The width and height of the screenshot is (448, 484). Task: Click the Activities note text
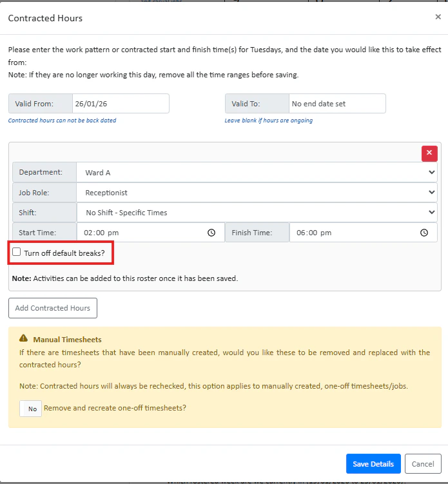pyautogui.click(x=125, y=278)
